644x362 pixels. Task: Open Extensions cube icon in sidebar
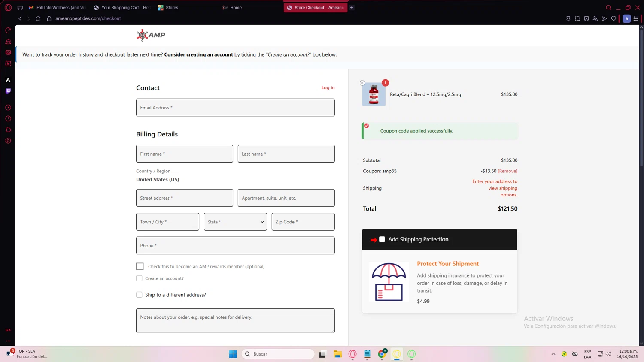tap(8, 130)
